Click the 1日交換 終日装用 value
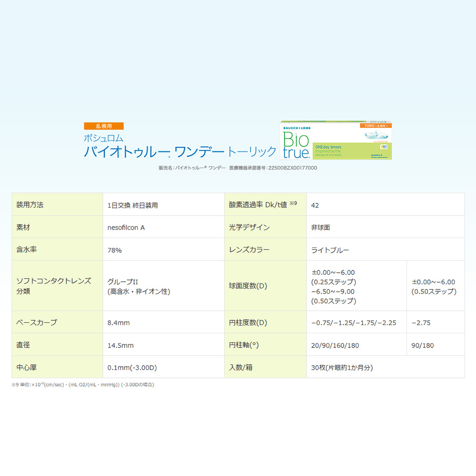The image size is (476, 476). pos(133,206)
